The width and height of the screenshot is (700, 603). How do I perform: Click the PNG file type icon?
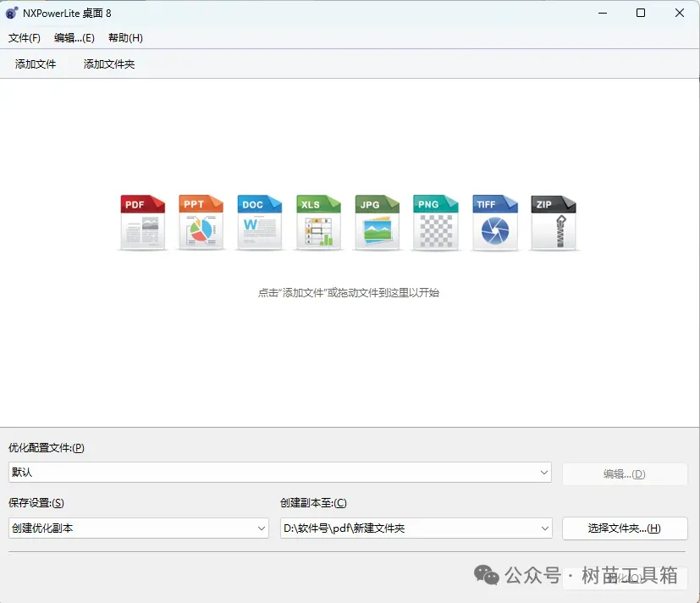[x=436, y=222]
